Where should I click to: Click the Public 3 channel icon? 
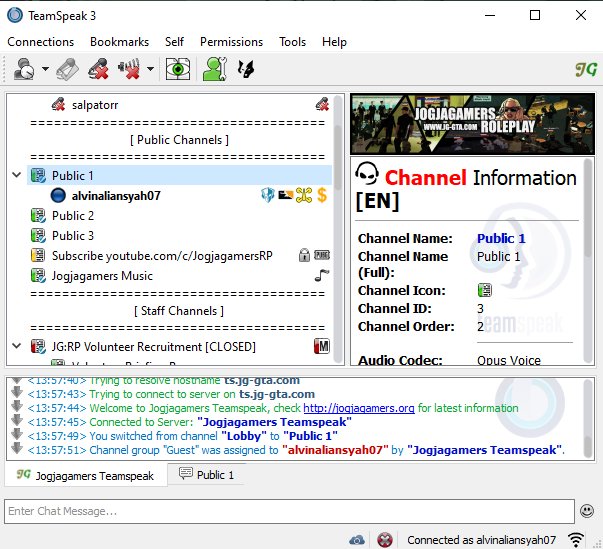tap(38, 236)
